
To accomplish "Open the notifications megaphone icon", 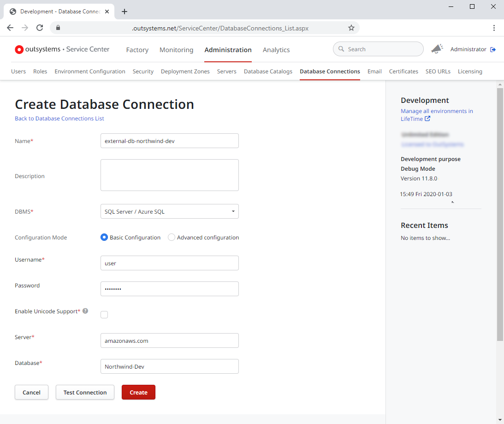I will (437, 48).
